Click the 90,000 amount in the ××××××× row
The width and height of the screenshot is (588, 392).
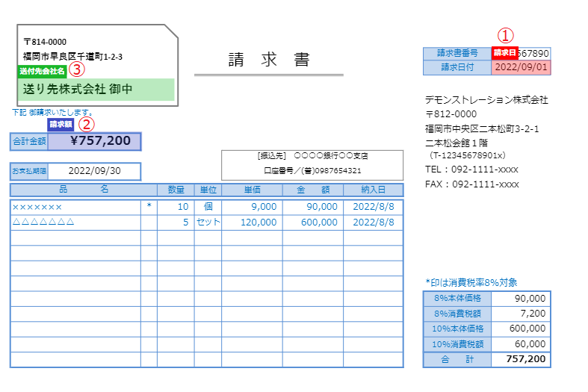(x=313, y=207)
